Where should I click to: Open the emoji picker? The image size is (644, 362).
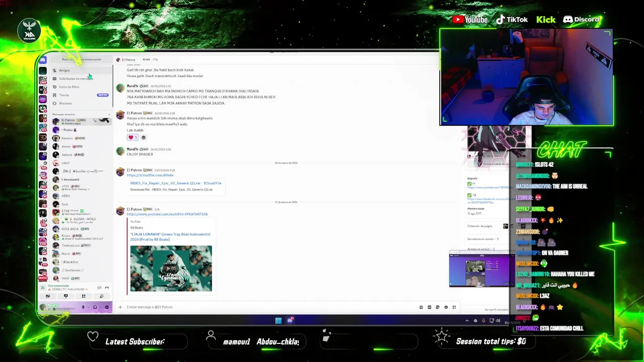[446, 307]
